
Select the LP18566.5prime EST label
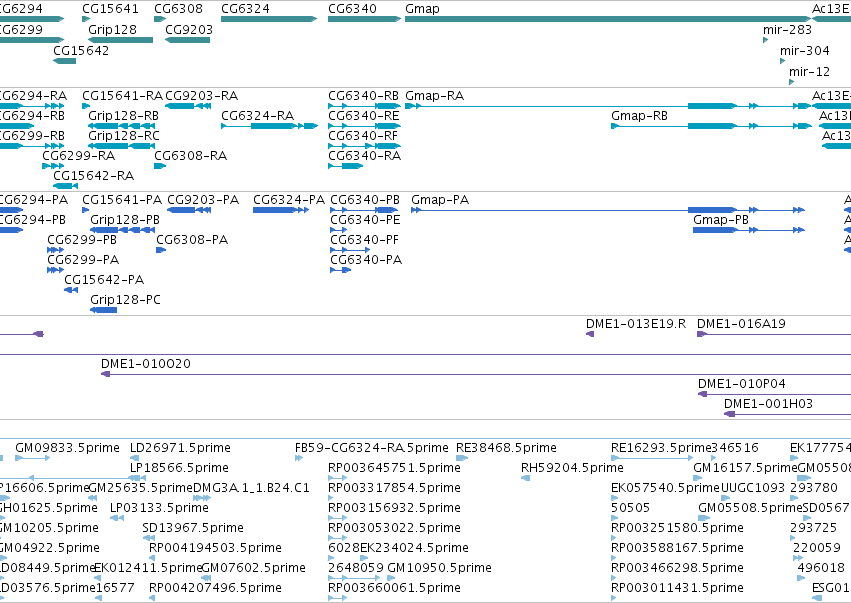(x=179, y=468)
